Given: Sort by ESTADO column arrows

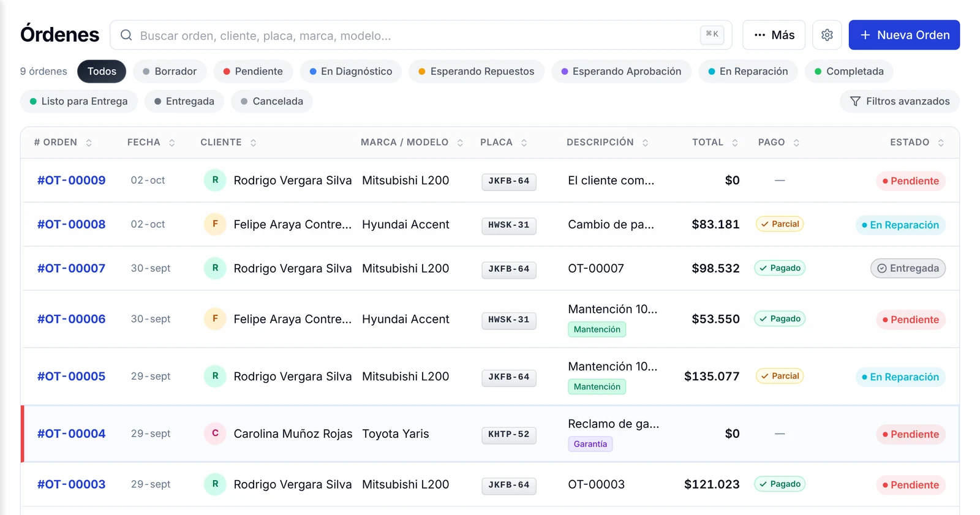Looking at the screenshot, I should tap(941, 143).
